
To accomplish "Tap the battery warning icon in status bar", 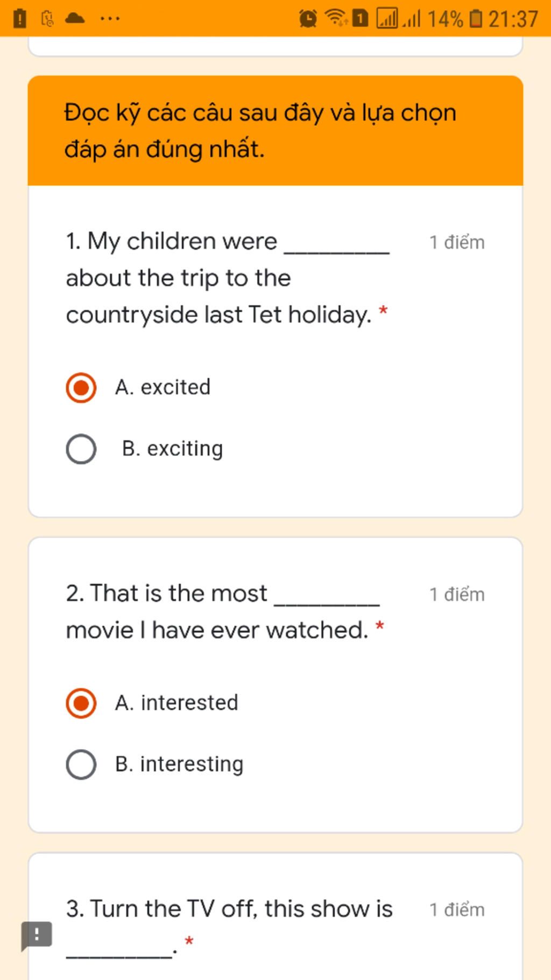I will (x=19, y=18).
